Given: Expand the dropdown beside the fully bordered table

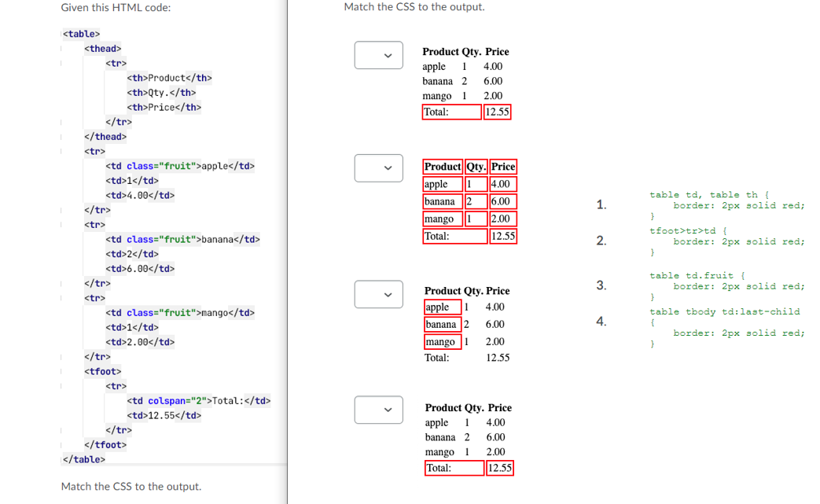Looking at the screenshot, I should [x=378, y=167].
